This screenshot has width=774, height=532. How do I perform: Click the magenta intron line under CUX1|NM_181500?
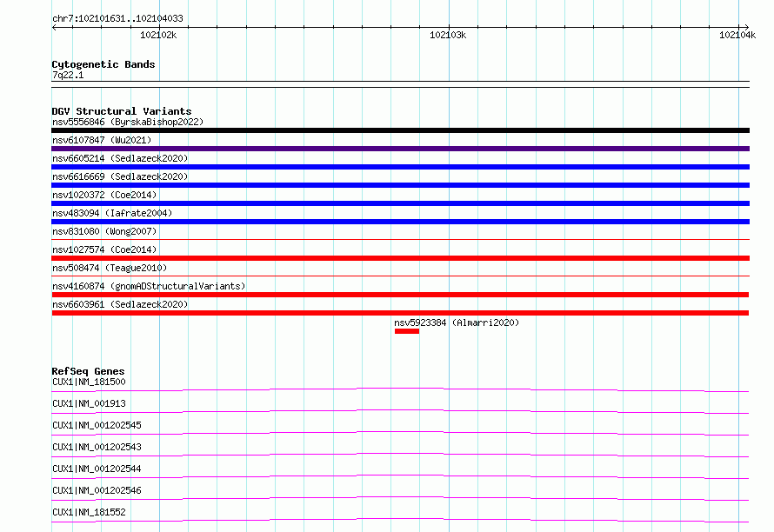pos(400,389)
